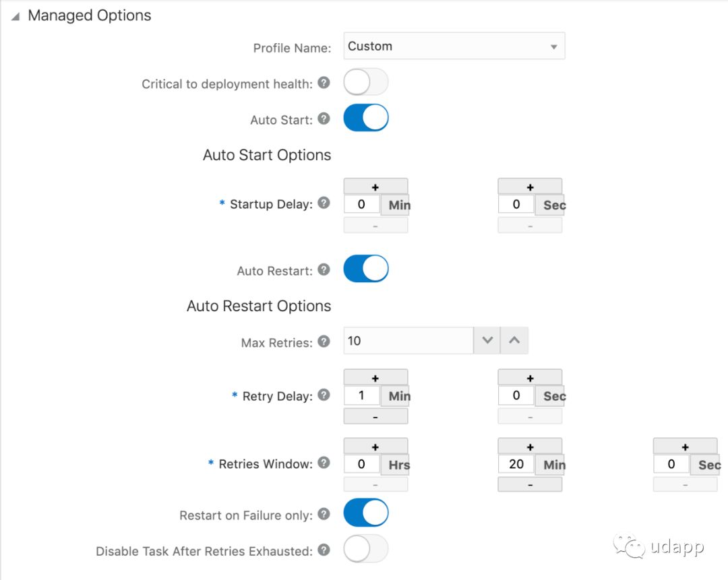728x580 pixels.
Task: Click help icon for Restart on Failure only
Action: click(x=324, y=514)
